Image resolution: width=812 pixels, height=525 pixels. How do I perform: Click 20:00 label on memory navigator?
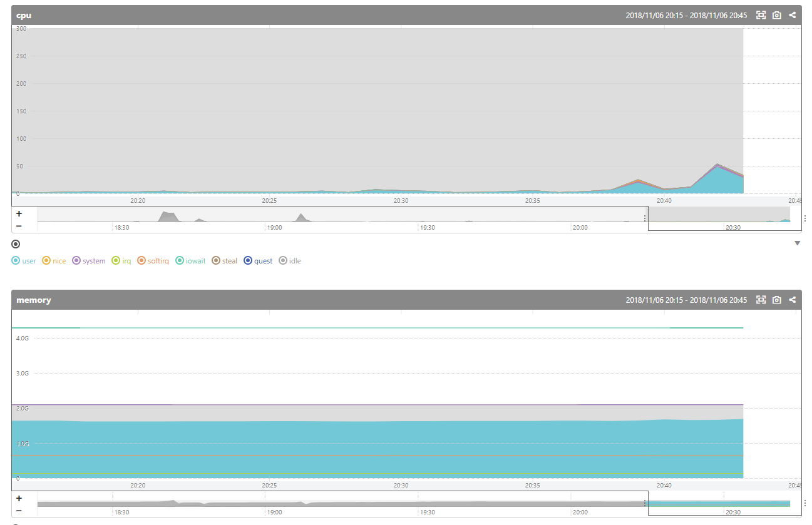pos(580,512)
